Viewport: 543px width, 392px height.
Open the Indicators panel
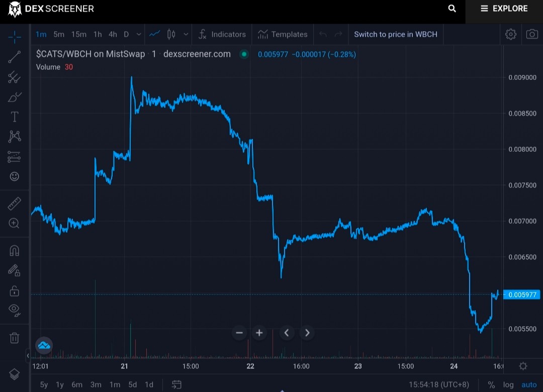click(x=222, y=34)
